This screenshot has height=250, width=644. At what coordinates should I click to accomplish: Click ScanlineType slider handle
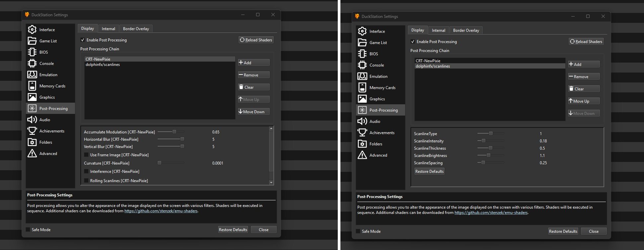(491, 133)
